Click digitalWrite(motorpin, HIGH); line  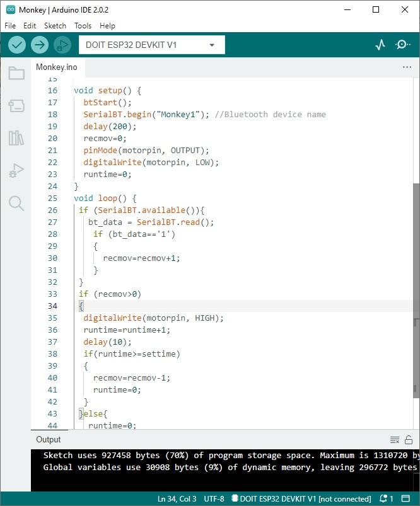(153, 318)
